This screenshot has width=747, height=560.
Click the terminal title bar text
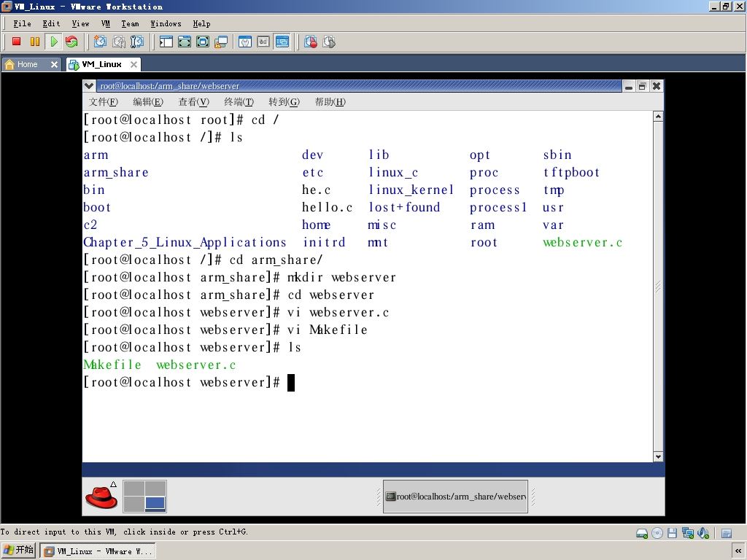coord(169,86)
